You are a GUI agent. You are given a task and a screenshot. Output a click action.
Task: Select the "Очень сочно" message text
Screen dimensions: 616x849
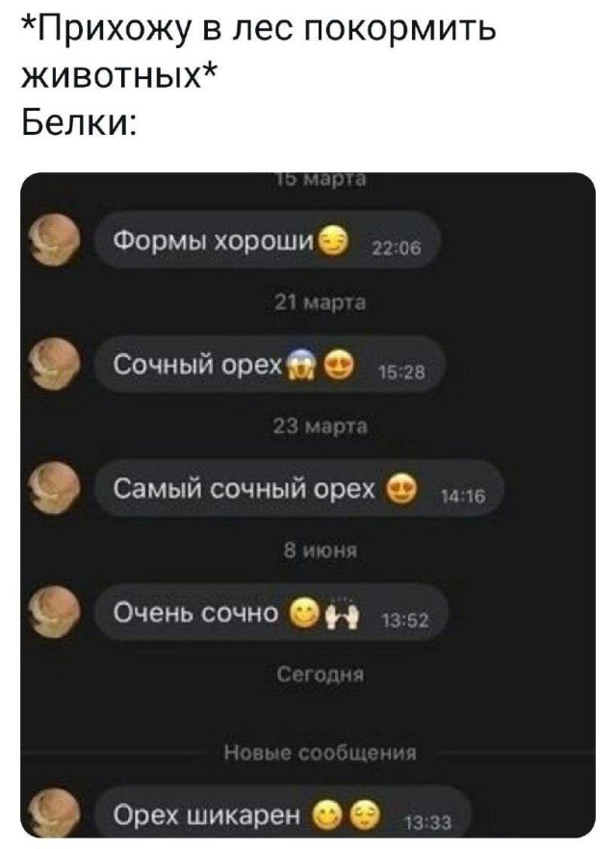[x=195, y=613]
